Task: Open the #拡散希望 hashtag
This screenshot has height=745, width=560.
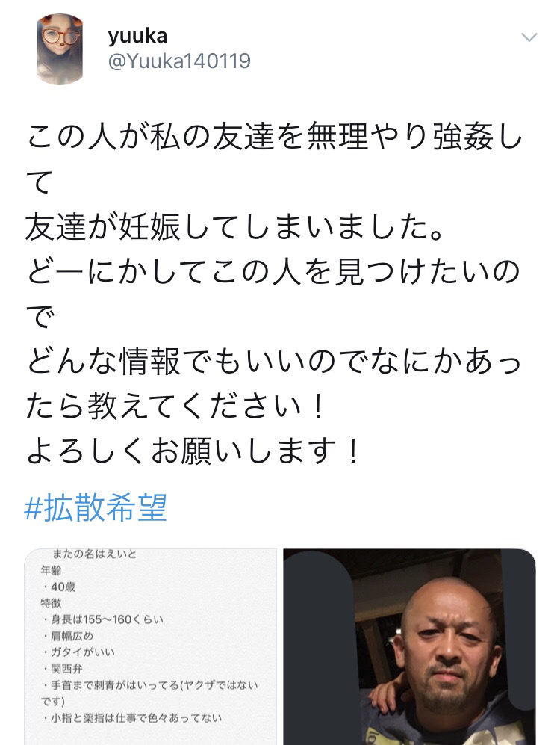Action: point(96,507)
